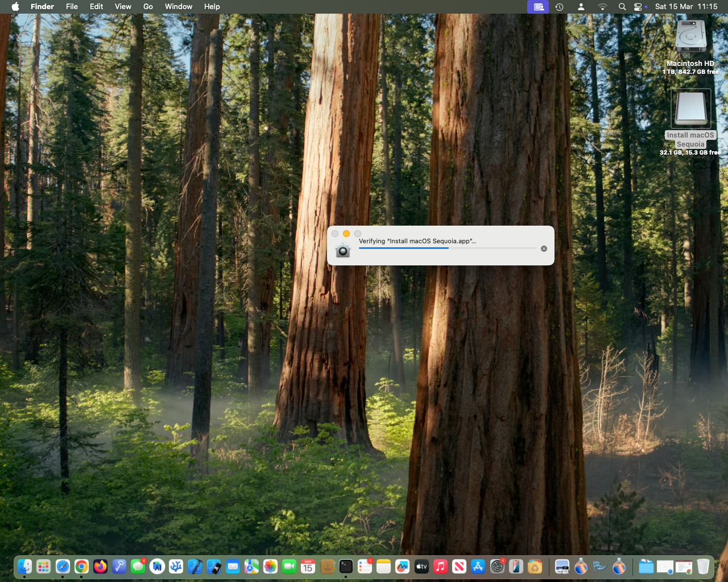Open Control Centre from the menu bar
This screenshot has height=582, width=728.
click(638, 7)
